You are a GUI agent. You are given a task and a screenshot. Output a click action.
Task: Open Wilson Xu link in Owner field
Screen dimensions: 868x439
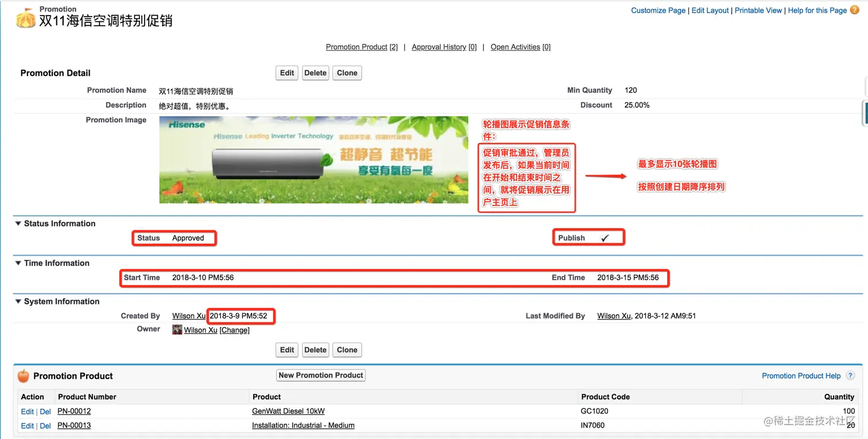(x=200, y=330)
